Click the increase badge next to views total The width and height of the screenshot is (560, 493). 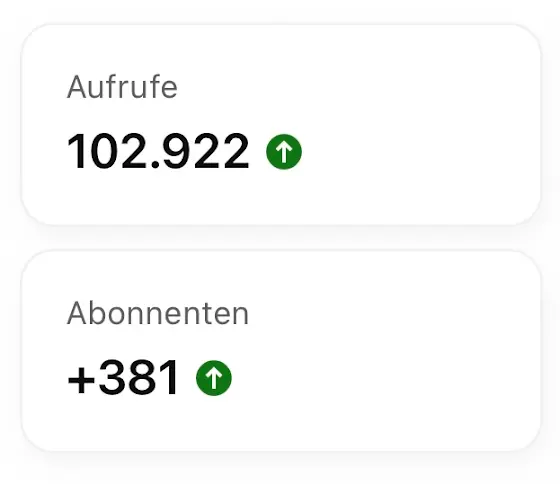[x=284, y=152]
